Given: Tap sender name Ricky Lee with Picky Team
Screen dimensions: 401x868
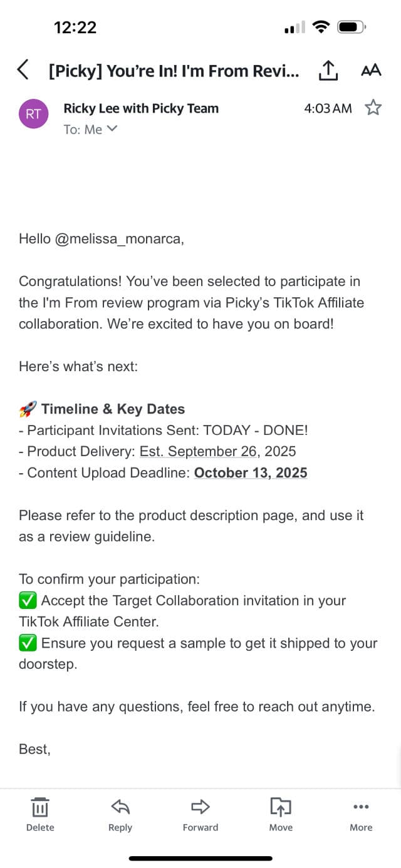Looking at the screenshot, I should (x=141, y=108).
